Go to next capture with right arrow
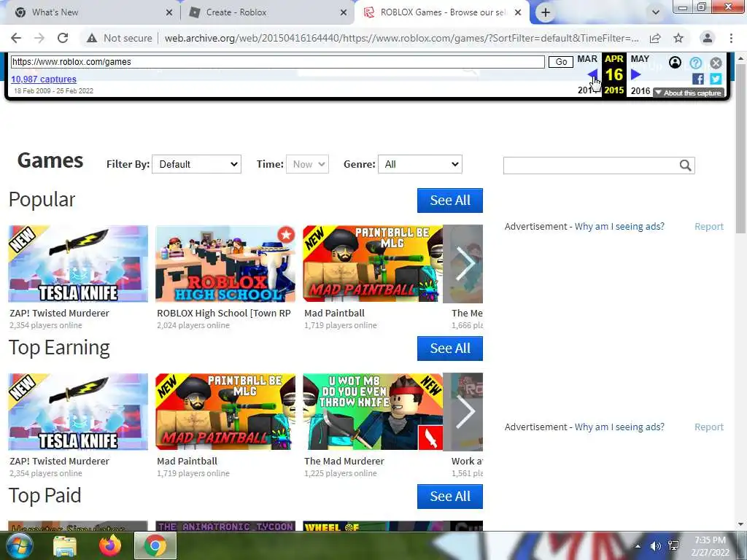The image size is (747, 560). tap(635, 74)
